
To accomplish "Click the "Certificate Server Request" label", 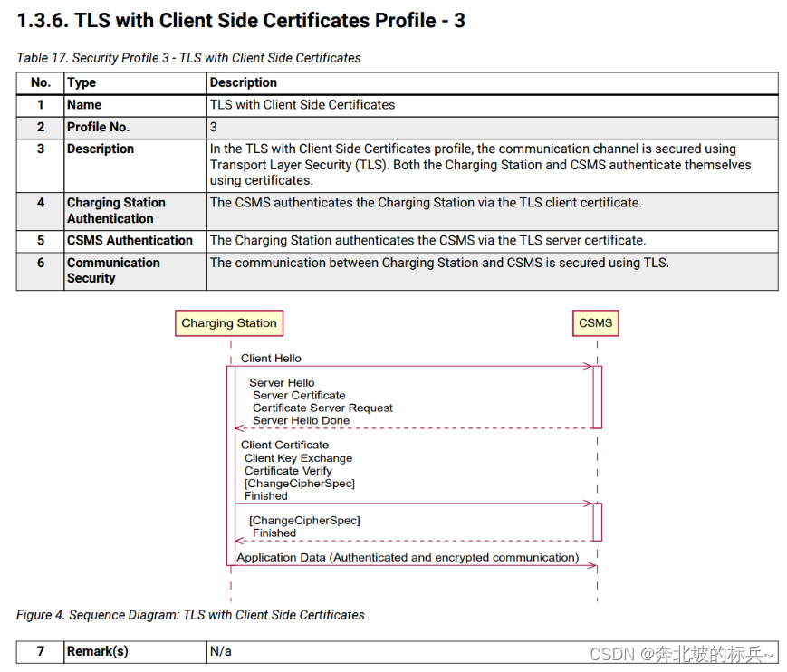I will [322, 408].
